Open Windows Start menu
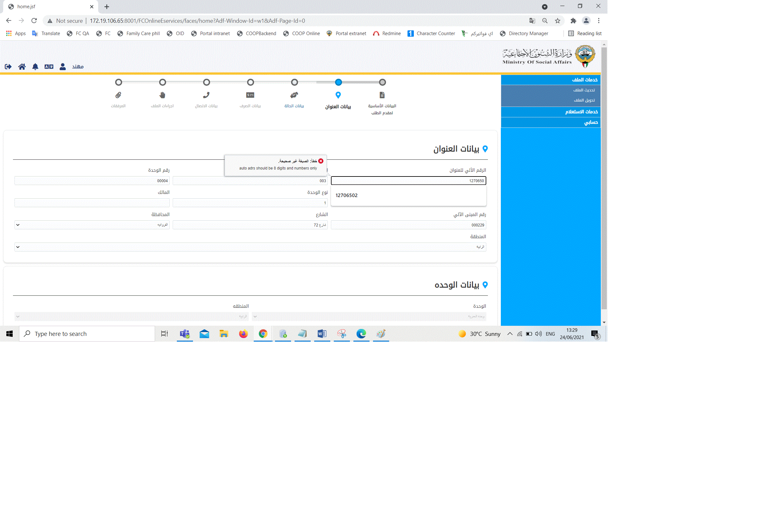The image size is (784, 532). (9, 334)
